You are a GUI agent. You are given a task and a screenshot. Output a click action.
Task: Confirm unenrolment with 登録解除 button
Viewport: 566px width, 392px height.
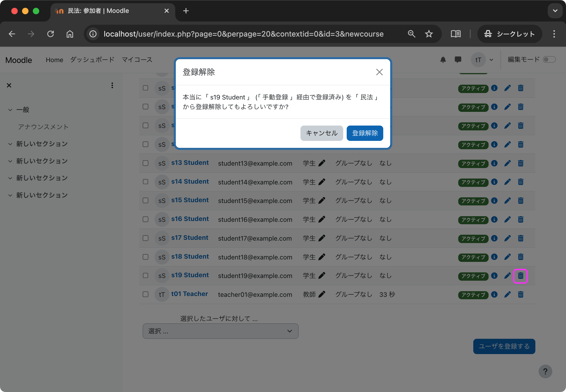pyautogui.click(x=365, y=133)
